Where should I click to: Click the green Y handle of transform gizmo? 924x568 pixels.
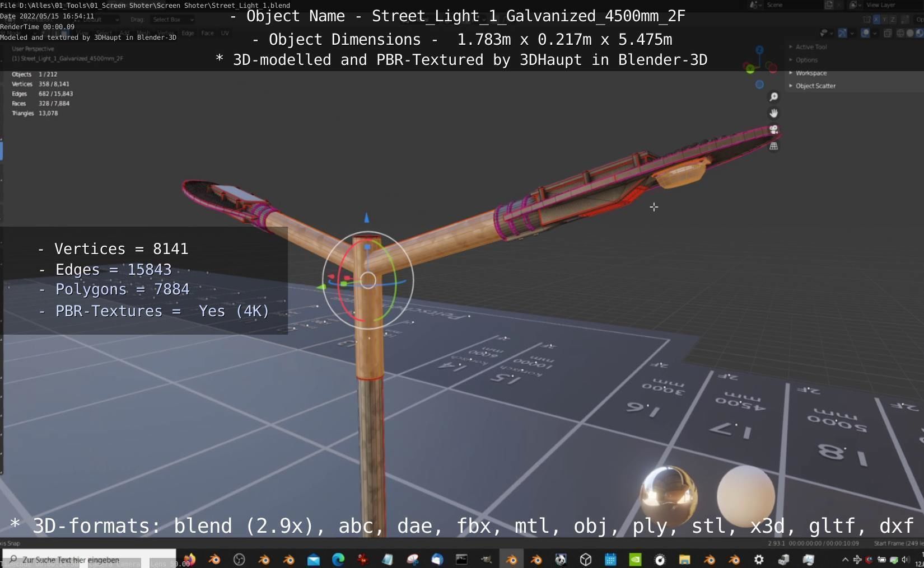322,287
